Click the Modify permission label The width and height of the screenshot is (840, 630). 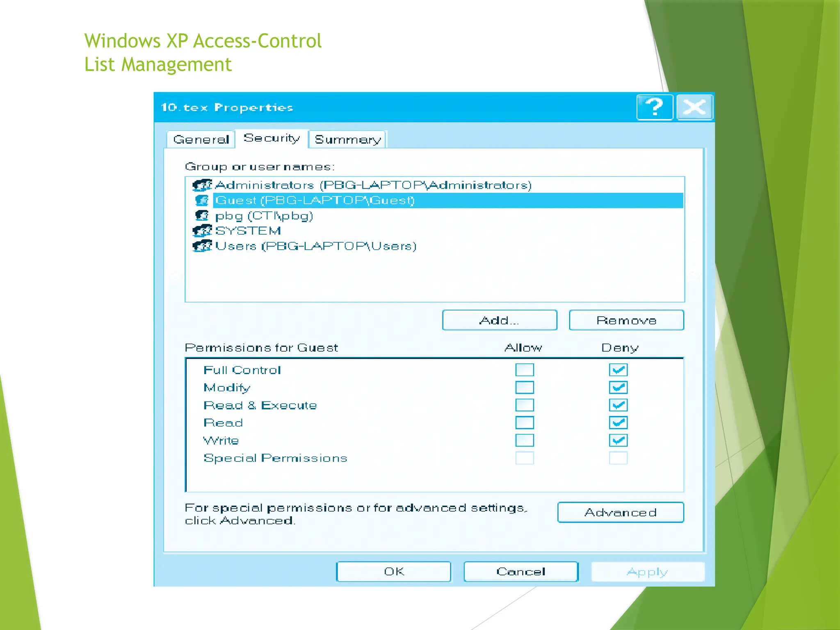[x=227, y=388]
